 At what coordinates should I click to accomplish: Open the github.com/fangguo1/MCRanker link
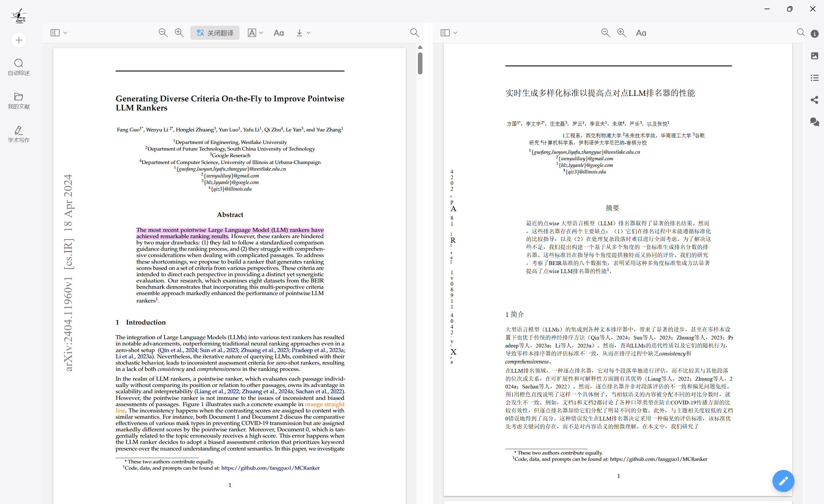tap(270, 468)
